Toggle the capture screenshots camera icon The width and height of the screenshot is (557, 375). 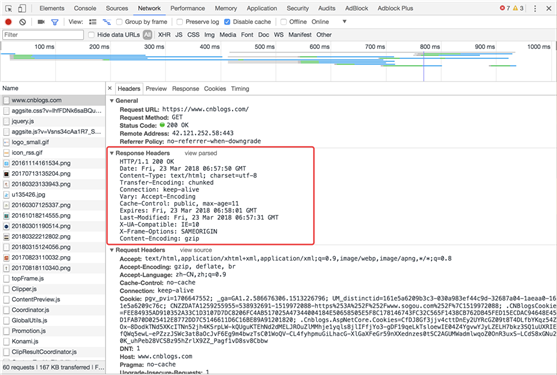41,22
